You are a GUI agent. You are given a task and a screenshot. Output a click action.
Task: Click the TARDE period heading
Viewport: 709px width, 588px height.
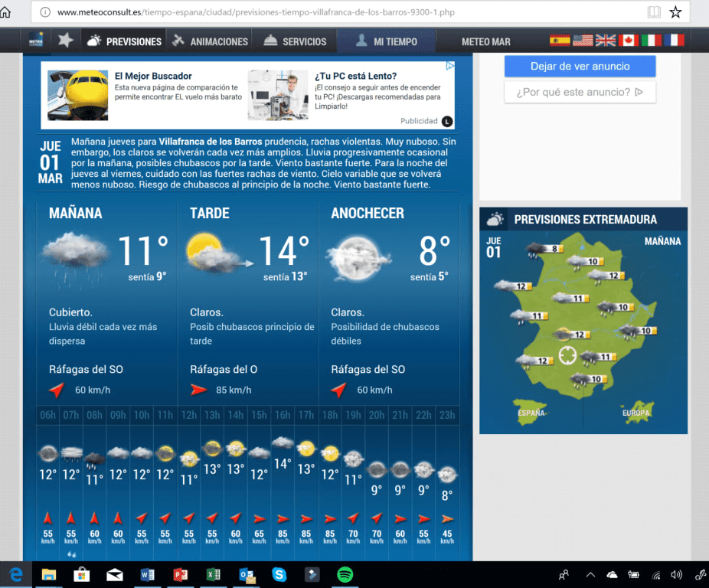click(209, 213)
